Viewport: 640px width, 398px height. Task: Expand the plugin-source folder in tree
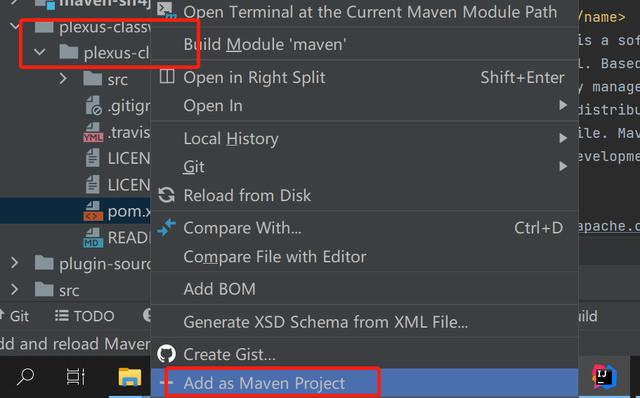[x=15, y=263]
